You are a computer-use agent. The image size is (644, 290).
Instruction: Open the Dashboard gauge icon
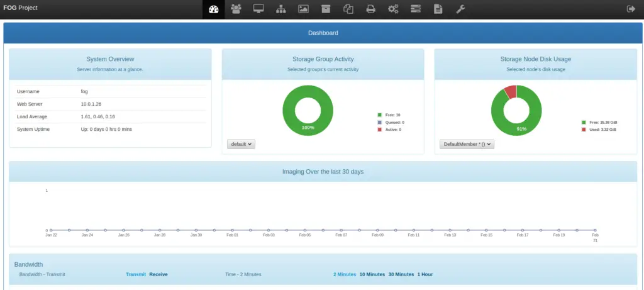coord(213,9)
